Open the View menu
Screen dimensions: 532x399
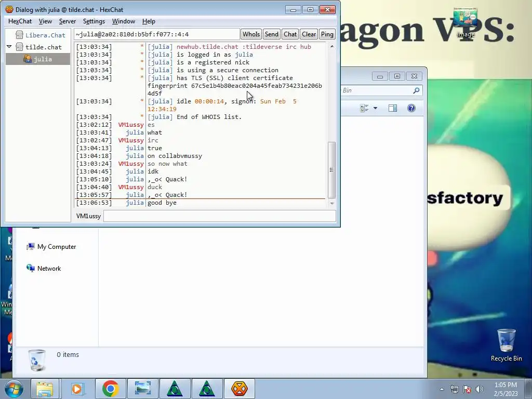(45, 21)
